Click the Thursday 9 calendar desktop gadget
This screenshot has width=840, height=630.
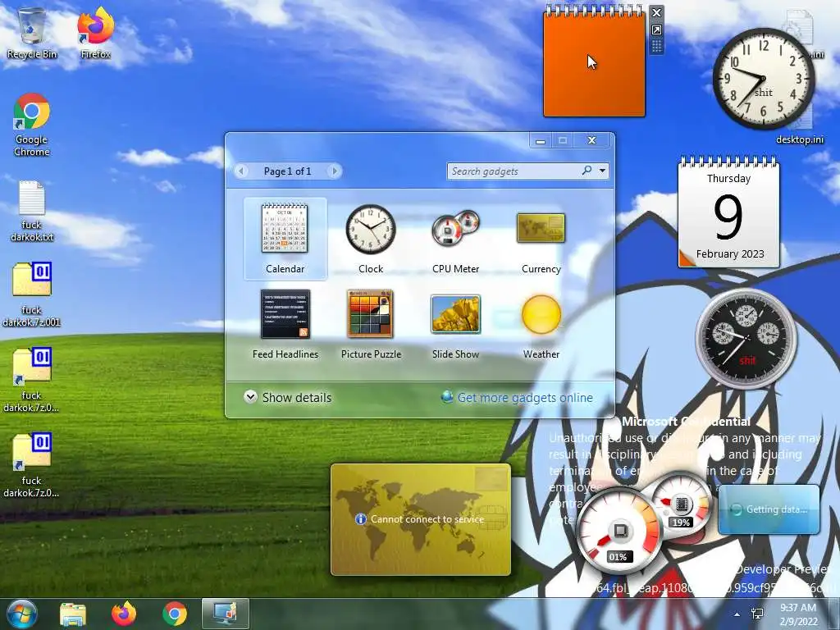coord(728,212)
